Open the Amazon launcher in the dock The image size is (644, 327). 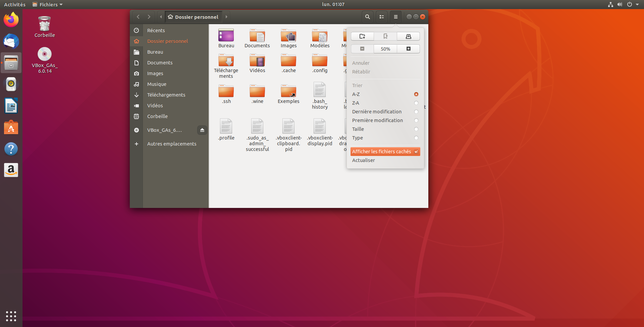[x=11, y=170]
